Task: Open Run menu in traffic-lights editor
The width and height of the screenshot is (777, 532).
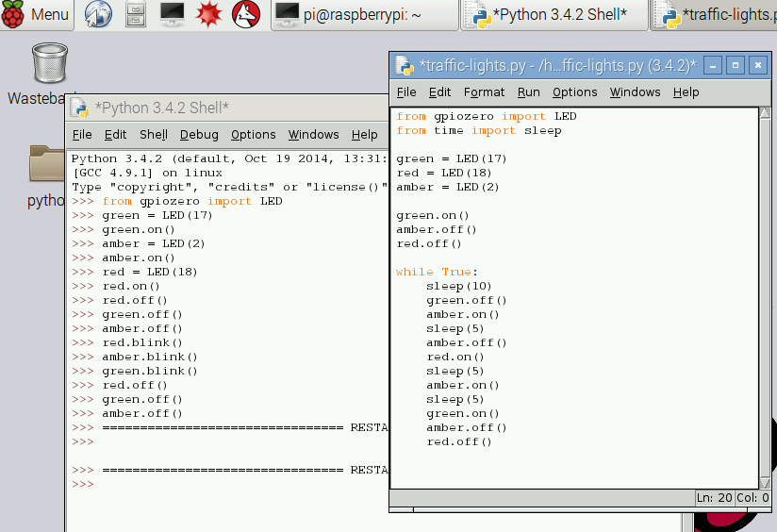Action: pyautogui.click(x=529, y=91)
